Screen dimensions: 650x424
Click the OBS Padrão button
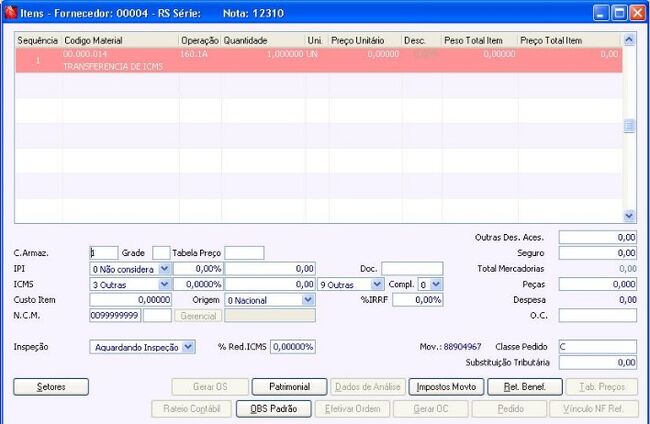coord(274,409)
